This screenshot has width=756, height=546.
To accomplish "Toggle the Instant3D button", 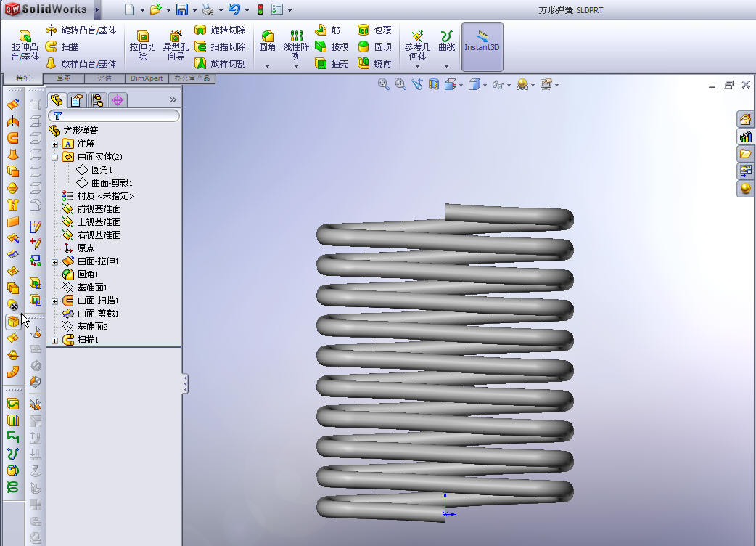I will (482, 46).
